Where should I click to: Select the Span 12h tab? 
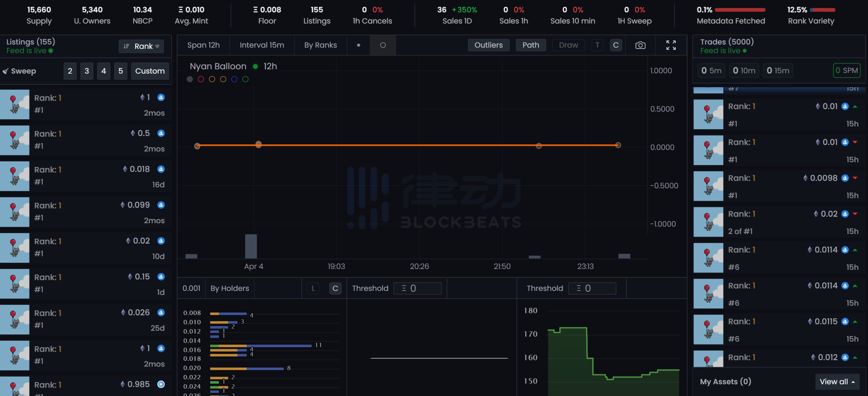click(x=203, y=45)
